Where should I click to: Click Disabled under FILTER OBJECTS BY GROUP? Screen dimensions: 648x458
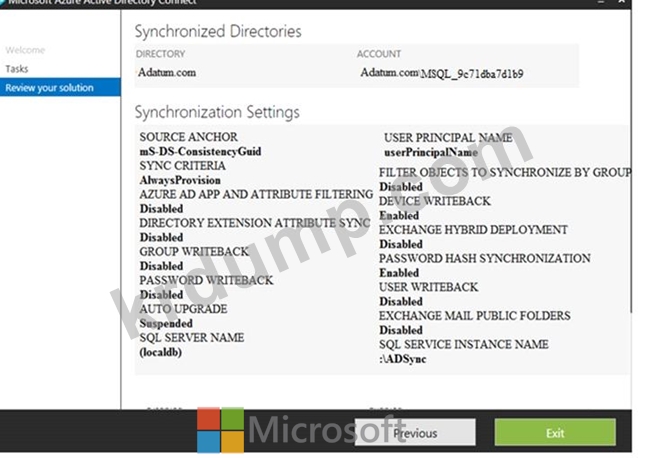tap(401, 187)
